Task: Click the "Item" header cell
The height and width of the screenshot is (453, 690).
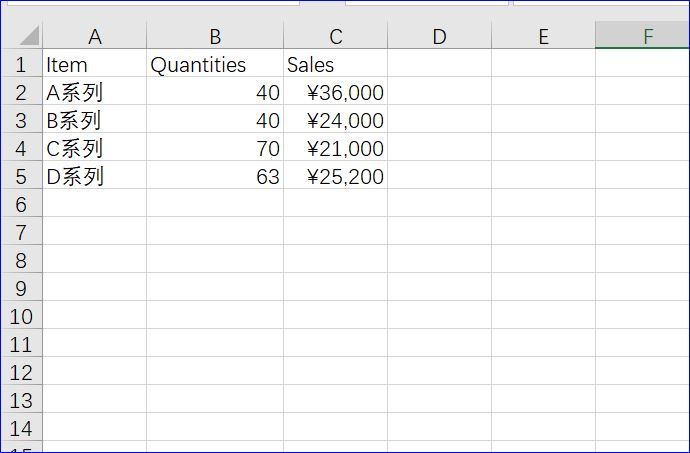Action: pos(95,65)
